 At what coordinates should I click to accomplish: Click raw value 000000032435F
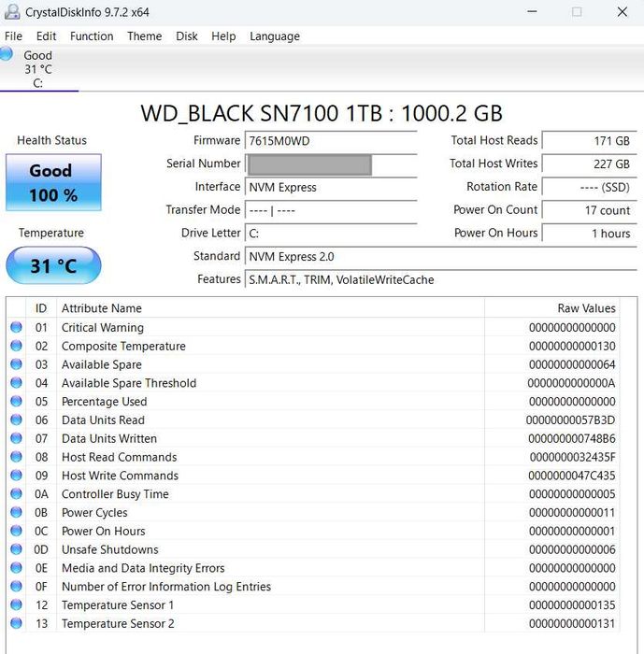point(572,457)
